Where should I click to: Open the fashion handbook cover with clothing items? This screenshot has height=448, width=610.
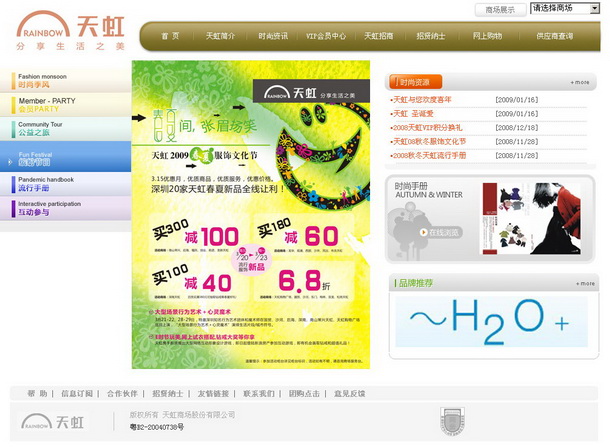click(507, 219)
